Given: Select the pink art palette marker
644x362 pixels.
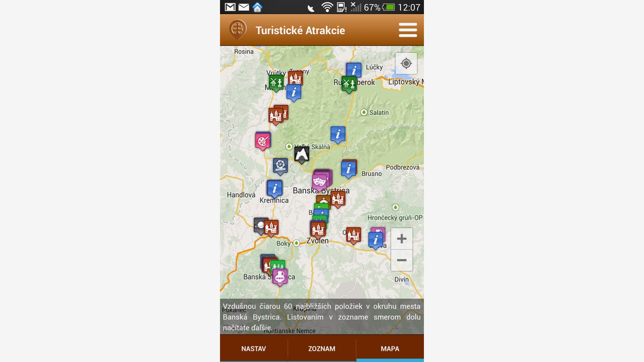Looking at the screenshot, I should click(262, 141).
